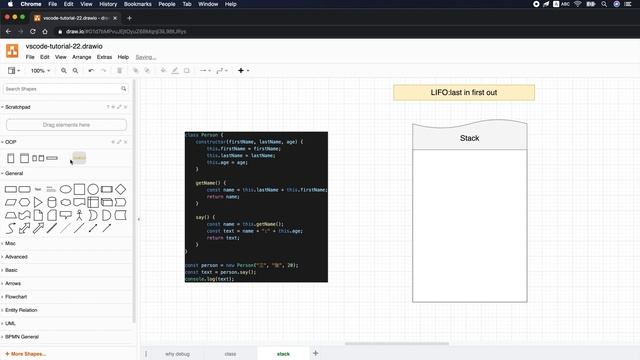Open the sidebar view toggle dropdown
This screenshot has height=360, width=640.
(x=14, y=71)
